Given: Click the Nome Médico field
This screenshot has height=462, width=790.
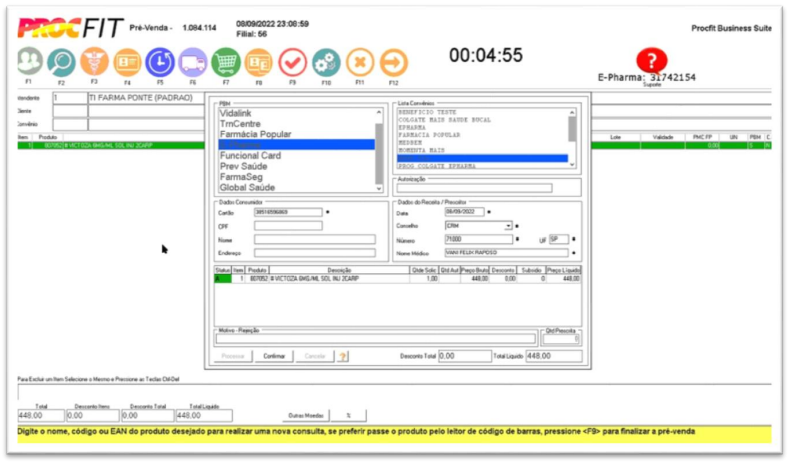Looking at the screenshot, I should pos(506,252).
